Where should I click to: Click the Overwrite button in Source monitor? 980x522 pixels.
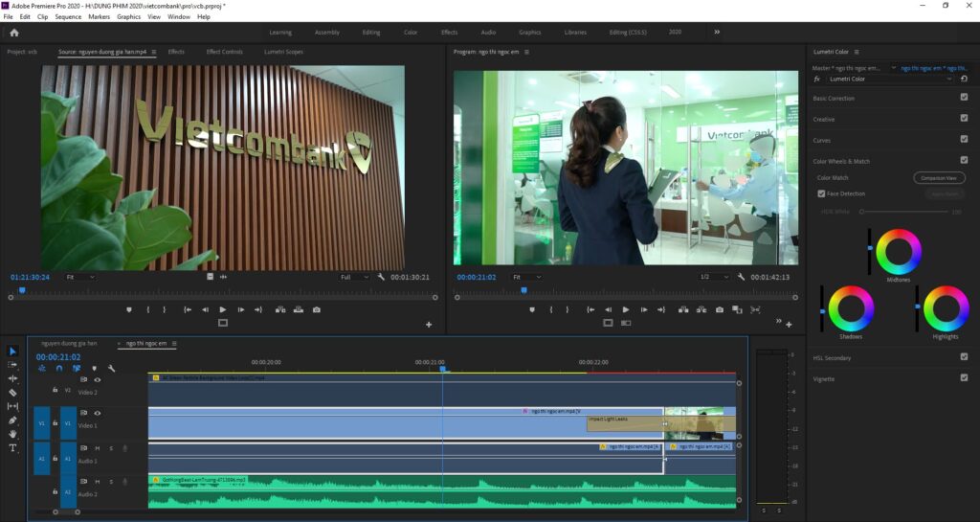(x=299, y=309)
